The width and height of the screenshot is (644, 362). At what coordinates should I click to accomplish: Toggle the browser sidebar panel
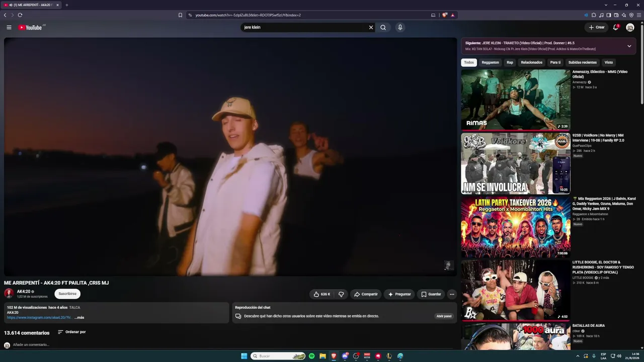click(x=609, y=15)
